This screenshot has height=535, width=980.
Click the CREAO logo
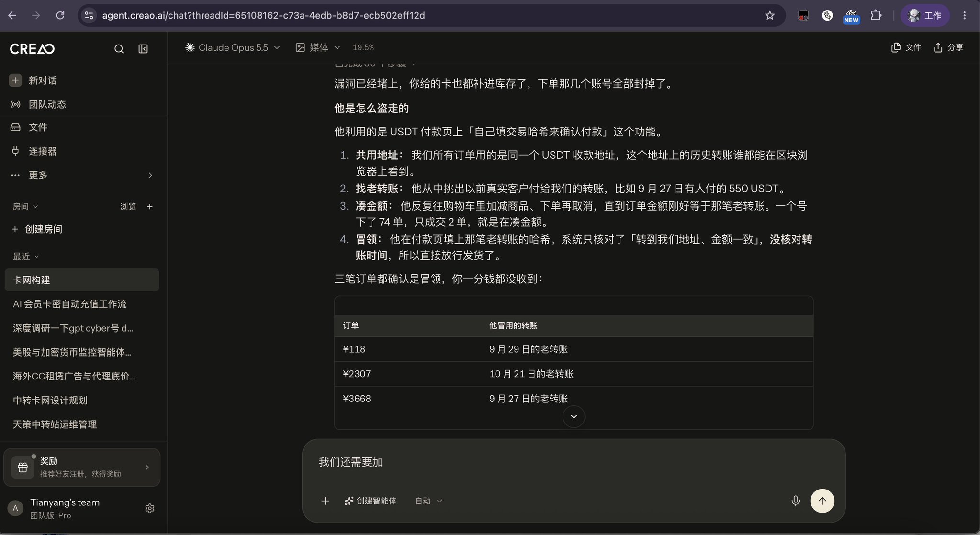[32, 49]
